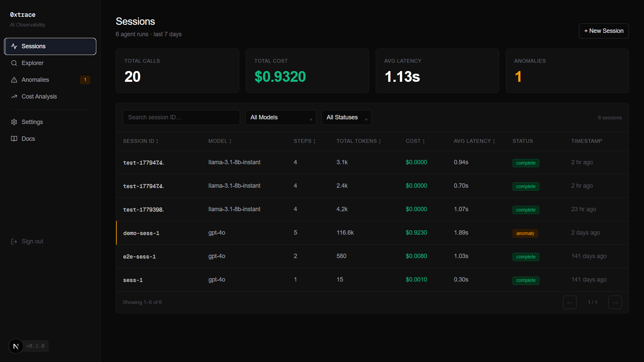The height and width of the screenshot is (362, 644).
Task: Sort by Model column header
Action: [x=220, y=141]
